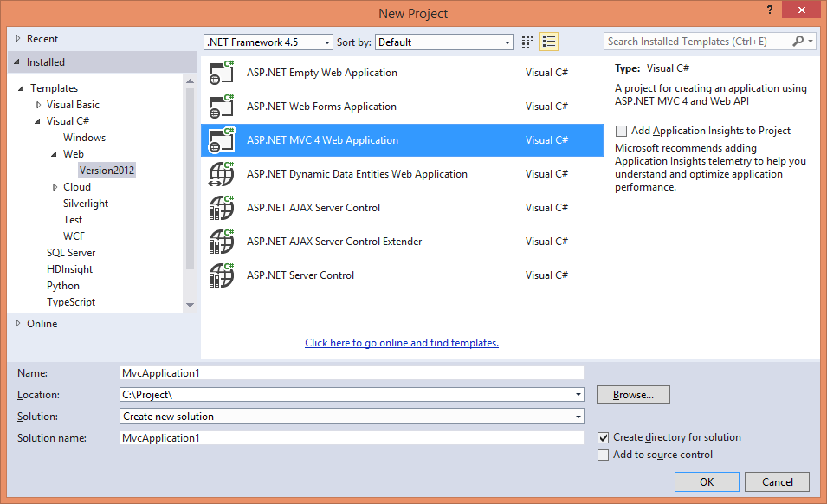Uncheck Create directory for solution

604,437
